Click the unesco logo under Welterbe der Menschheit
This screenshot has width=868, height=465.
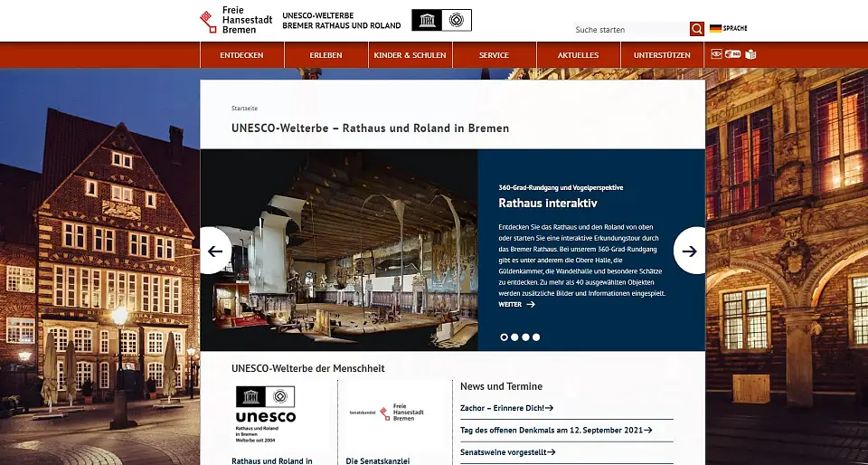266,414
